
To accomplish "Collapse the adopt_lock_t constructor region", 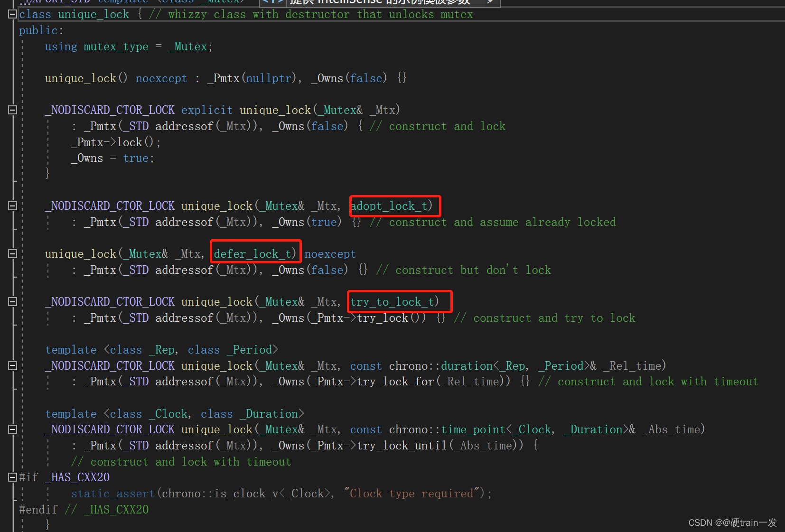I will (12, 205).
